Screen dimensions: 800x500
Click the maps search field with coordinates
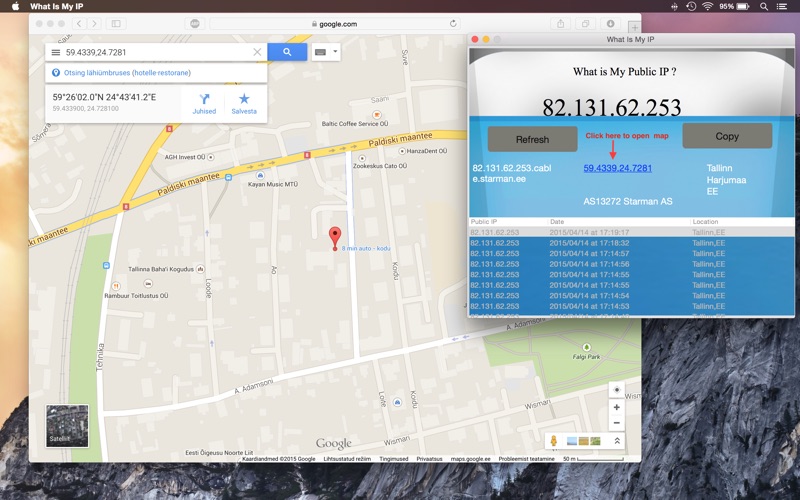tap(156, 52)
